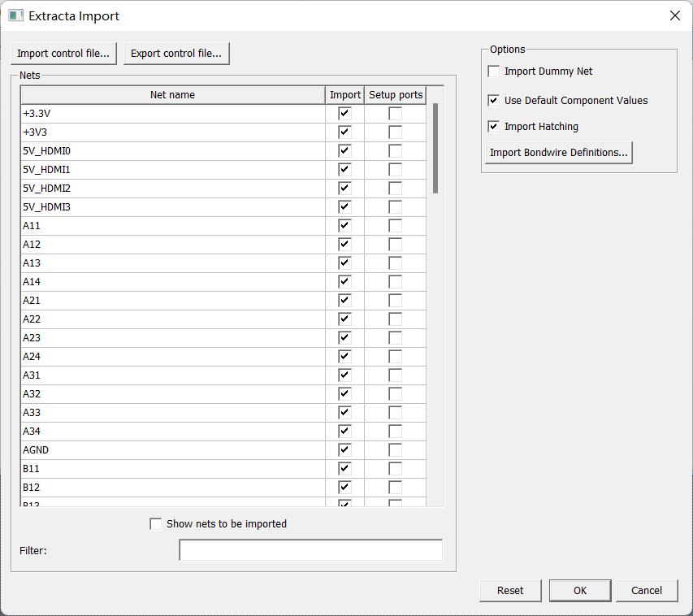Open Export control file dialog
693x616 pixels.
(x=175, y=53)
